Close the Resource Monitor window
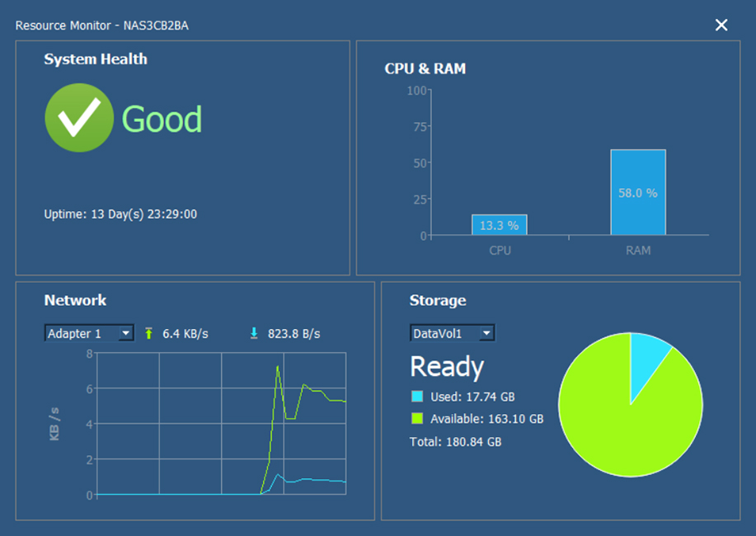Screen dimensions: 756x536 pyautogui.click(x=721, y=25)
